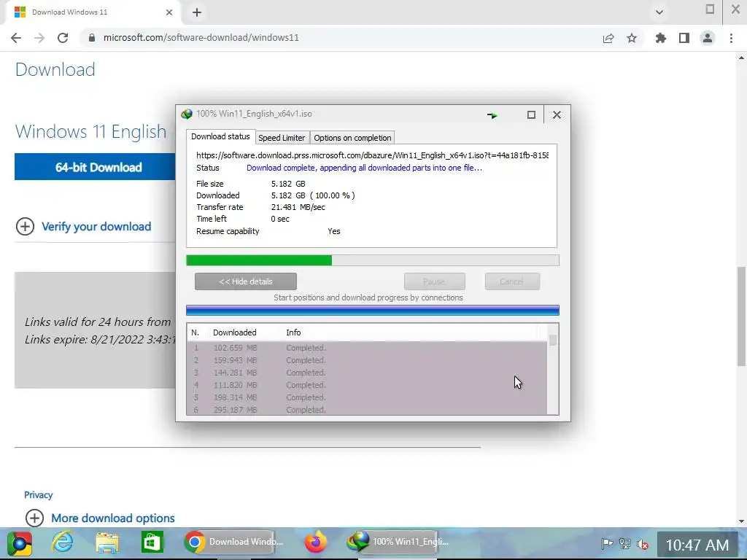
Task: Bookmark this page with star icon
Action: click(x=632, y=38)
